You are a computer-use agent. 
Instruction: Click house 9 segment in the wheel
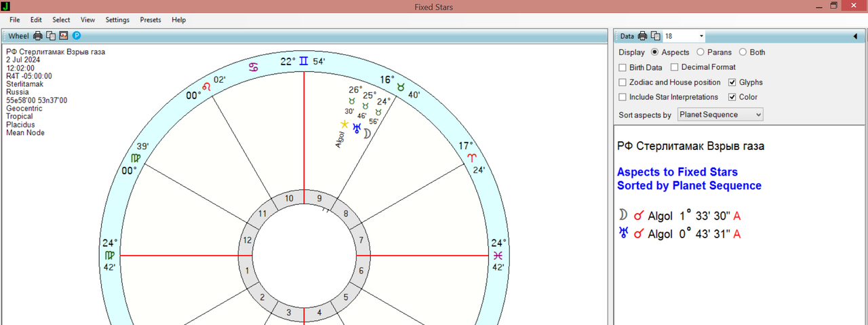tap(319, 198)
